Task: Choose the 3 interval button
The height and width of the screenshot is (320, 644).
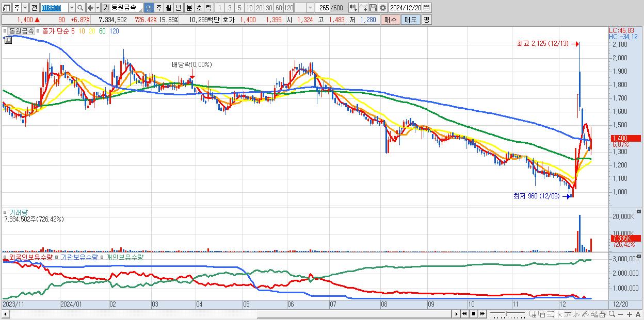Action: [x=230, y=8]
